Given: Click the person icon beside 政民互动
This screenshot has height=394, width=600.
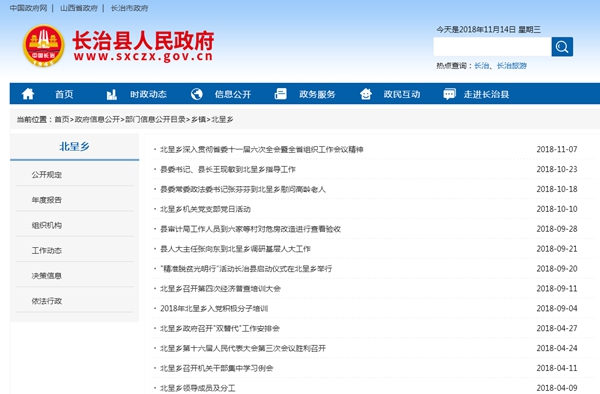Looking at the screenshot, I should 365,94.
